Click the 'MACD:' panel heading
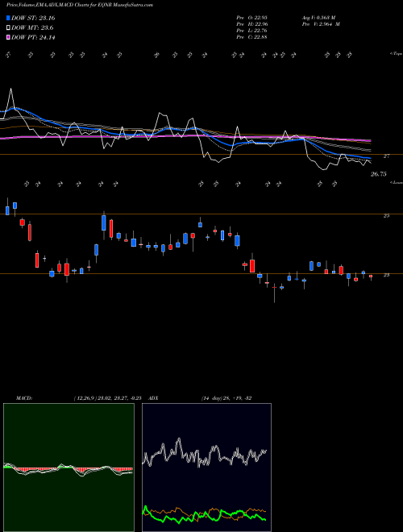The width and height of the screenshot is (403, 532). click(24, 398)
